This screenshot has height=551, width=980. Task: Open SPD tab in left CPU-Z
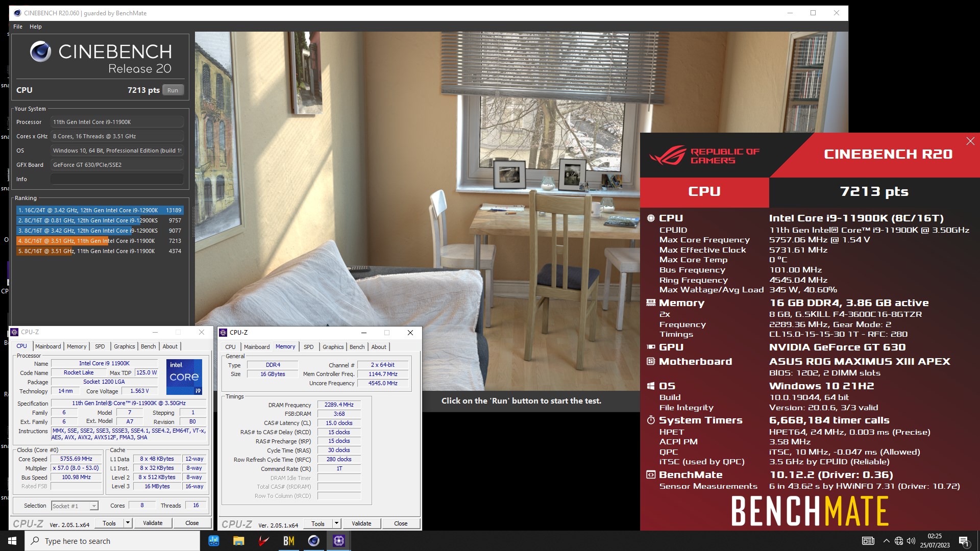pyautogui.click(x=100, y=346)
